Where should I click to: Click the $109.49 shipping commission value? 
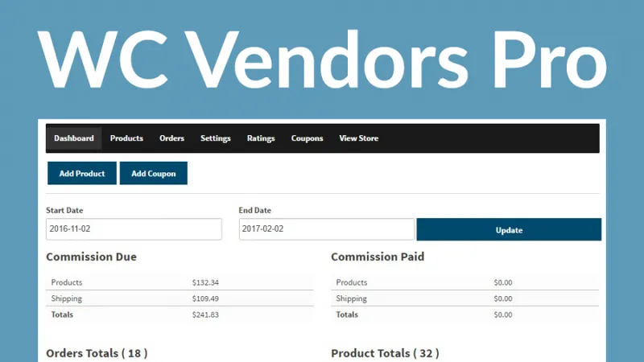pos(205,298)
